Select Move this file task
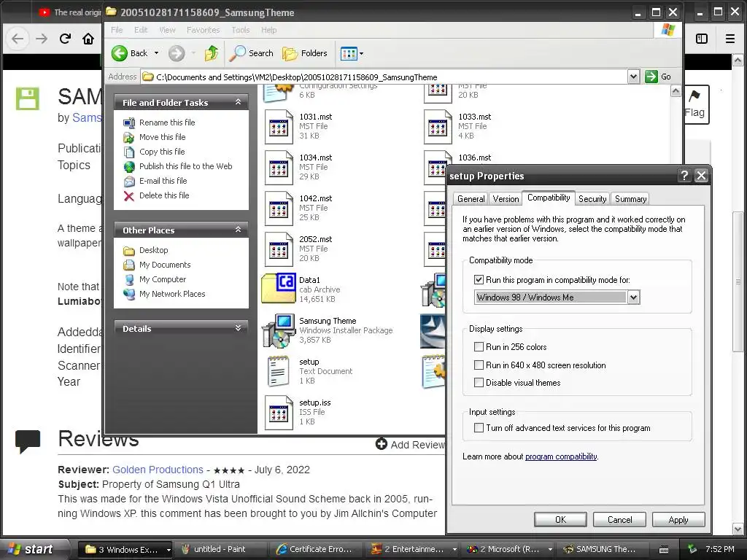Image resolution: width=747 pixels, height=560 pixels. pos(162,137)
